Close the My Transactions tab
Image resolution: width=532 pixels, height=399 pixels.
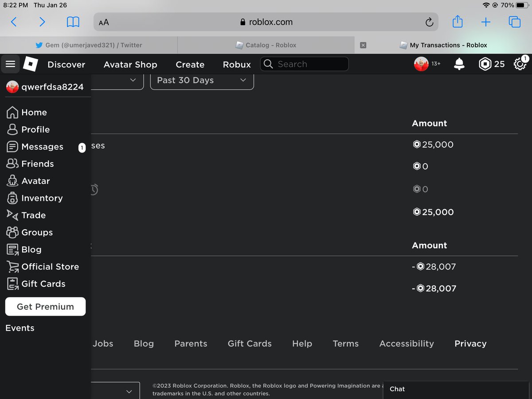tap(363, 45)
